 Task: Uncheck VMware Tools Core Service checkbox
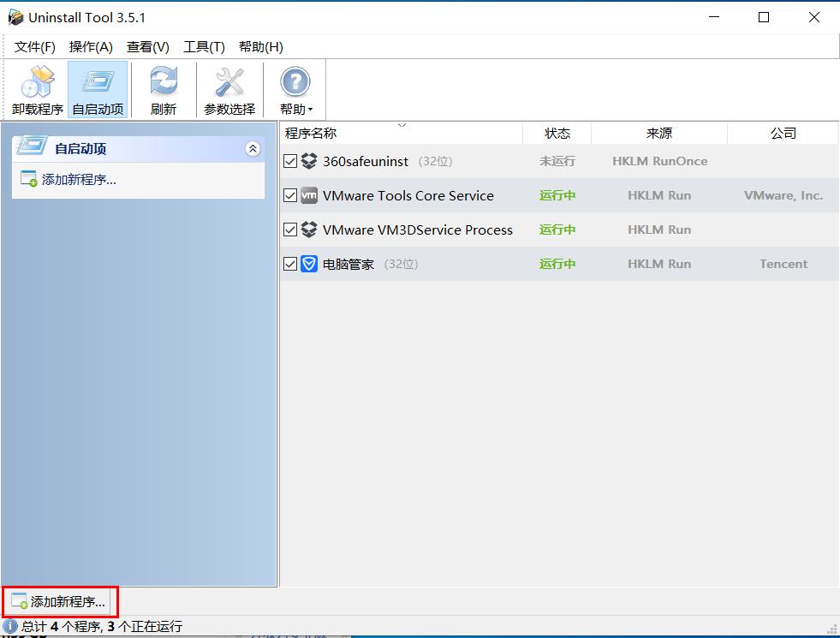pyautogui.click(x=289, y=195)
